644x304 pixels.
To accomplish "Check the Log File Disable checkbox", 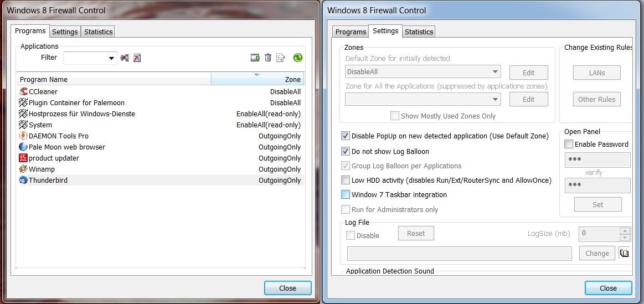I will [x=351, y=236].
